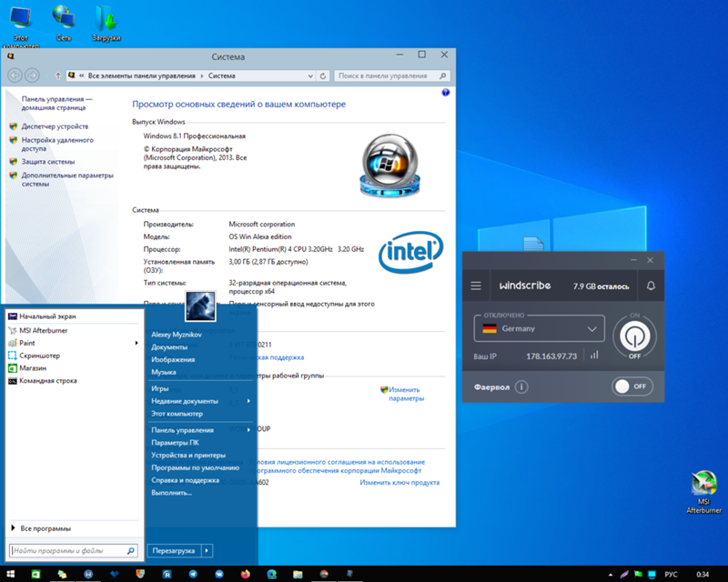Open Справка и поддержка in Start menu
728x582 pixels.
coord(186,480)
